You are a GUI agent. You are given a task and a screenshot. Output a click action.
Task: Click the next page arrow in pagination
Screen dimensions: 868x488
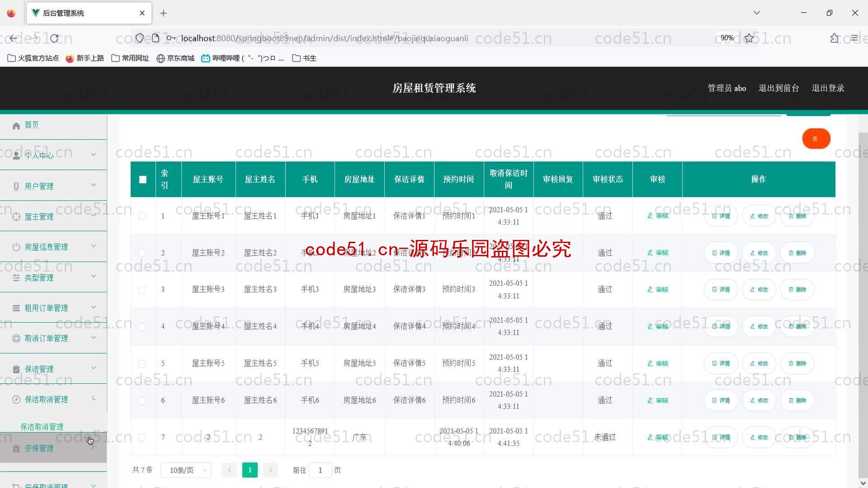270,470
